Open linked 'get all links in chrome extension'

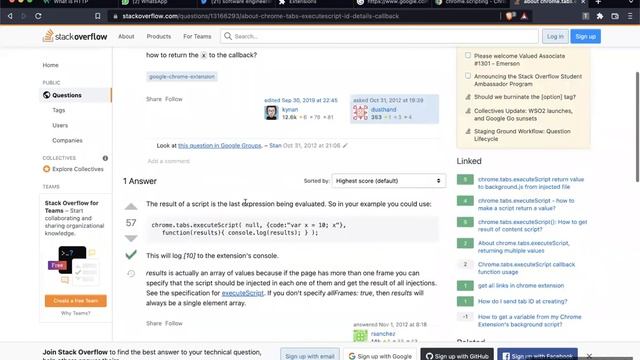pos(521,286)
